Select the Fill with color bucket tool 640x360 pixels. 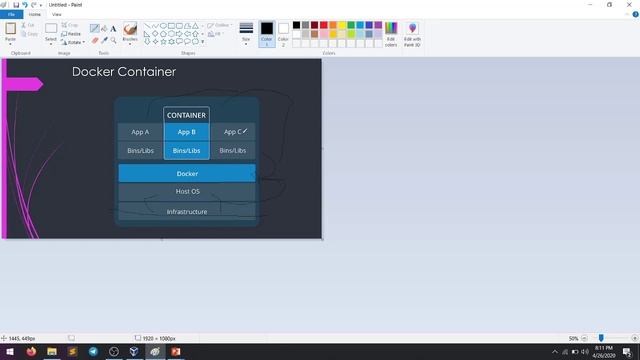click(x=104, y=29)
